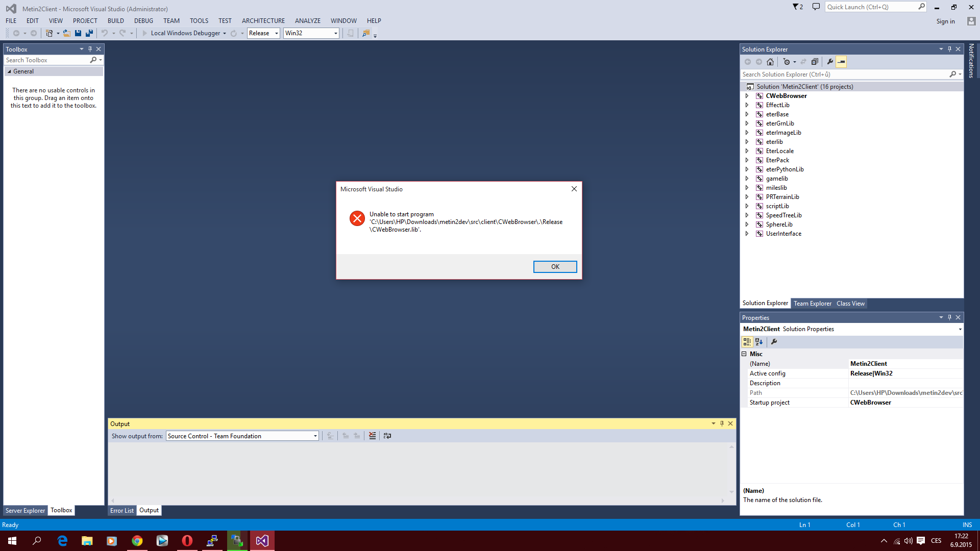Click OK in the error dialog
The width and height of the screenshot is (980, 551).
(555, 267)
